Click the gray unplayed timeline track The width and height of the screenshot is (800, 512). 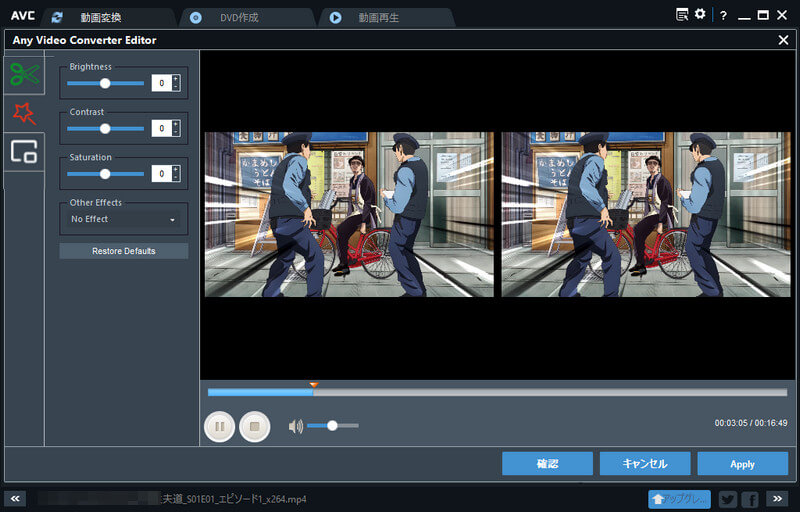point(550,393)
